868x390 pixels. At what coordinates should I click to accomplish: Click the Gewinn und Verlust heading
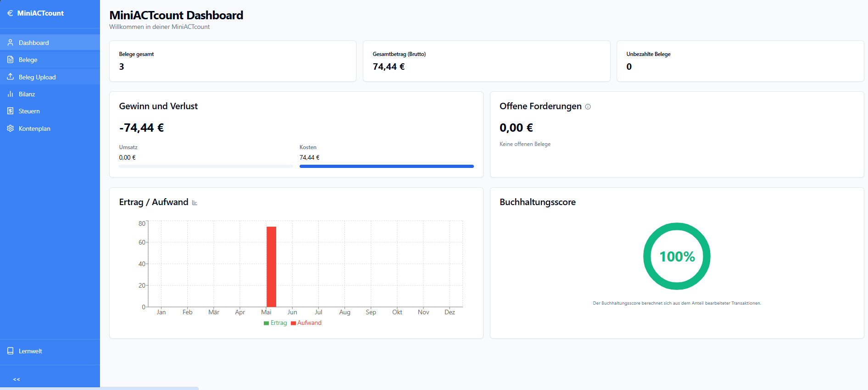pos(158,106)
